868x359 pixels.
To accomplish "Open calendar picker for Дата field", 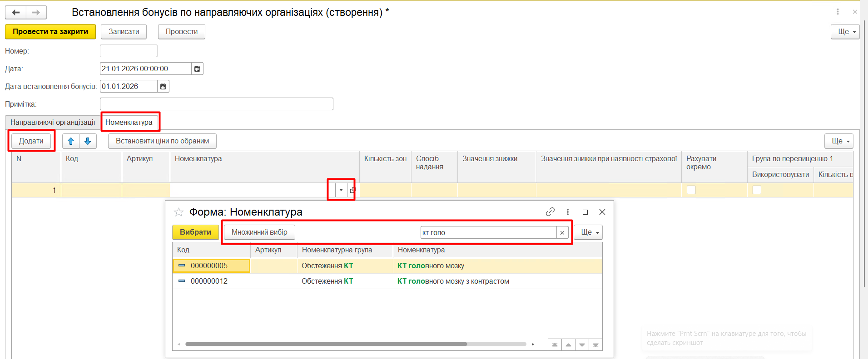I will pyautogui.click(x=197, y=69).
